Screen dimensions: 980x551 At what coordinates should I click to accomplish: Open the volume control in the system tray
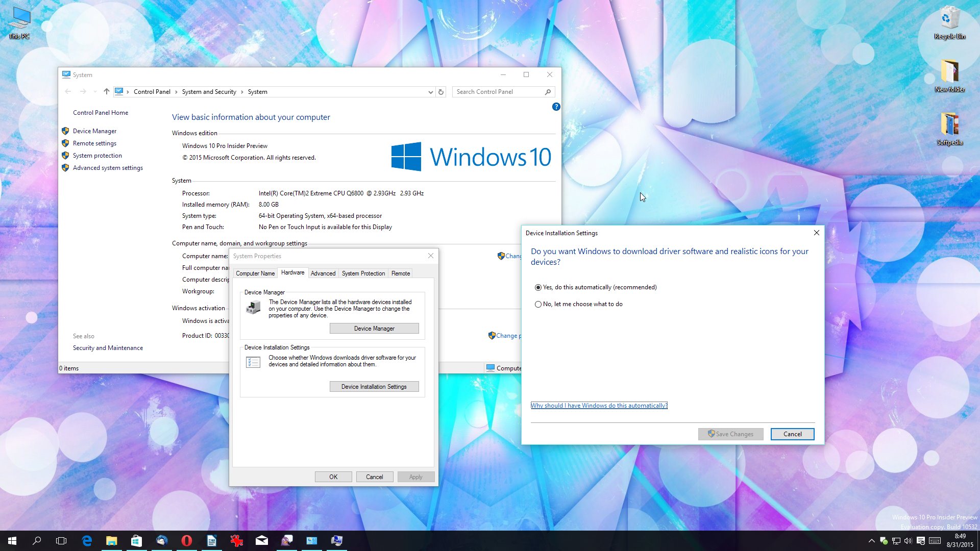coord(908,541)
